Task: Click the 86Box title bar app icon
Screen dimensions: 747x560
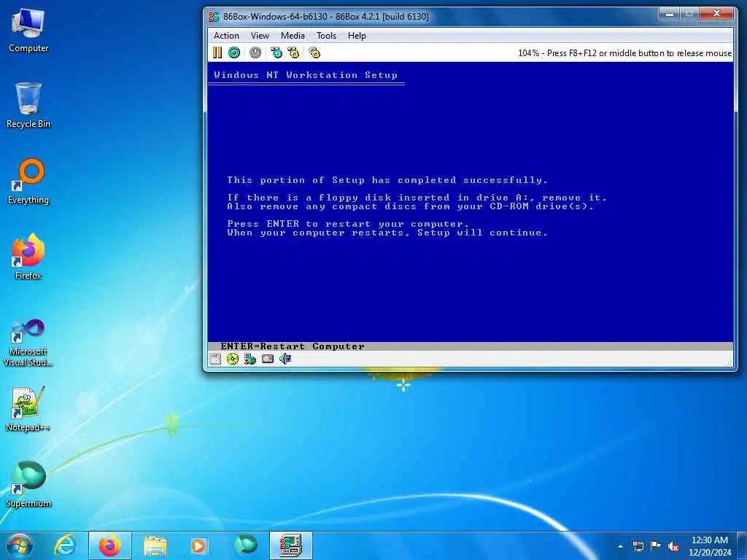Action: [x=214, y=17]
